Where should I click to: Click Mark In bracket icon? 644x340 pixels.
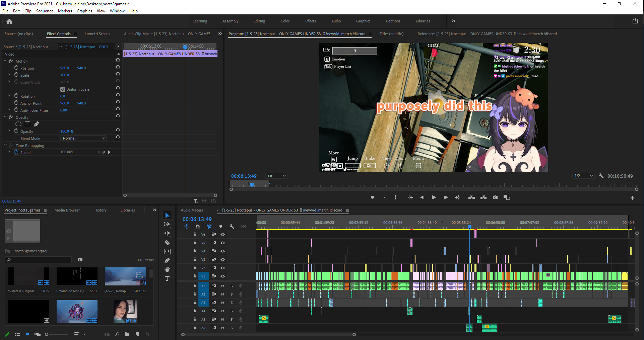point(385,197)
